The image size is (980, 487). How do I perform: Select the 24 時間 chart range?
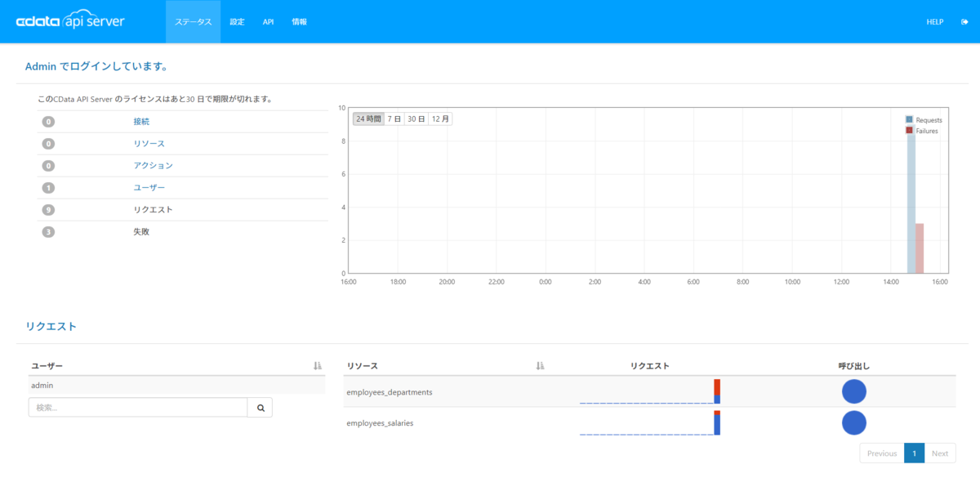(x=367, y=118)
